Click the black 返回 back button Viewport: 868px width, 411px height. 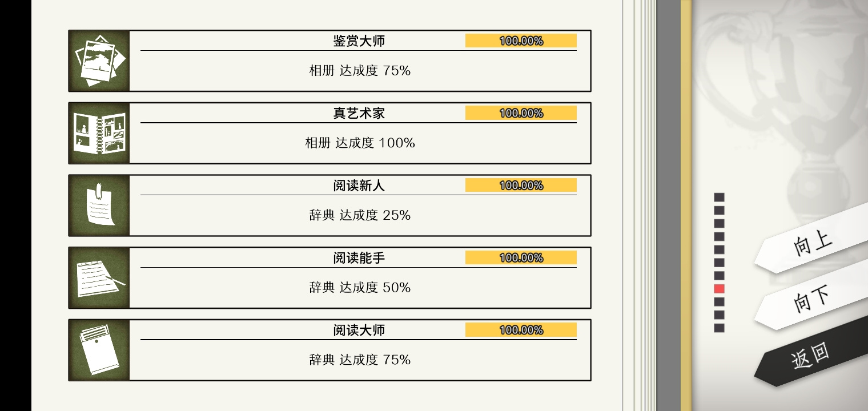pyautogui.click(x=811, y=354)
